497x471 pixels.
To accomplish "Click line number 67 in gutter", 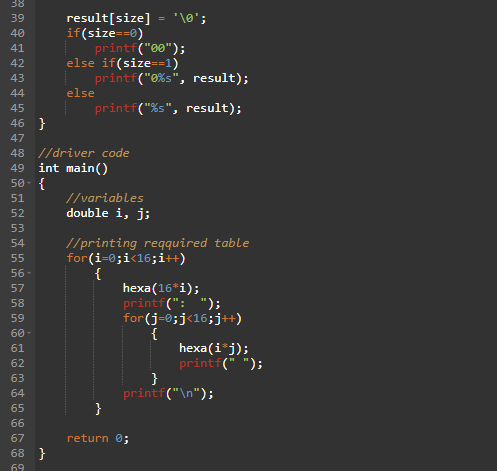I will (x=17, y=438).
